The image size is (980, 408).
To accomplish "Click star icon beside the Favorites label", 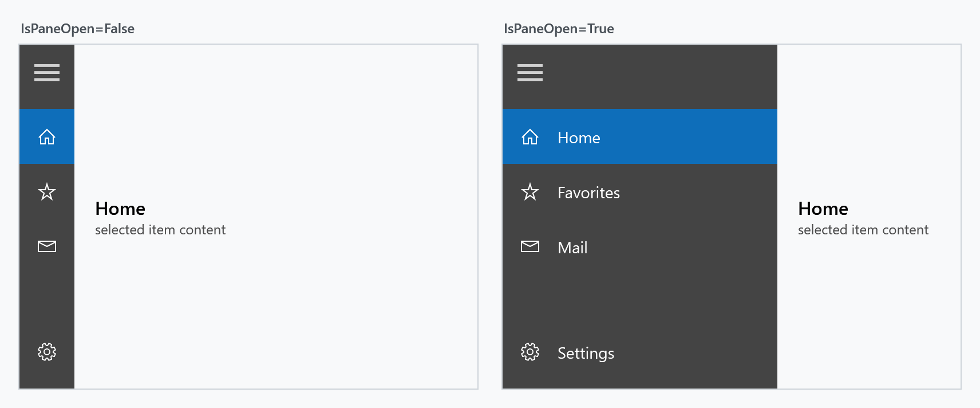I will tap(530, 191).
